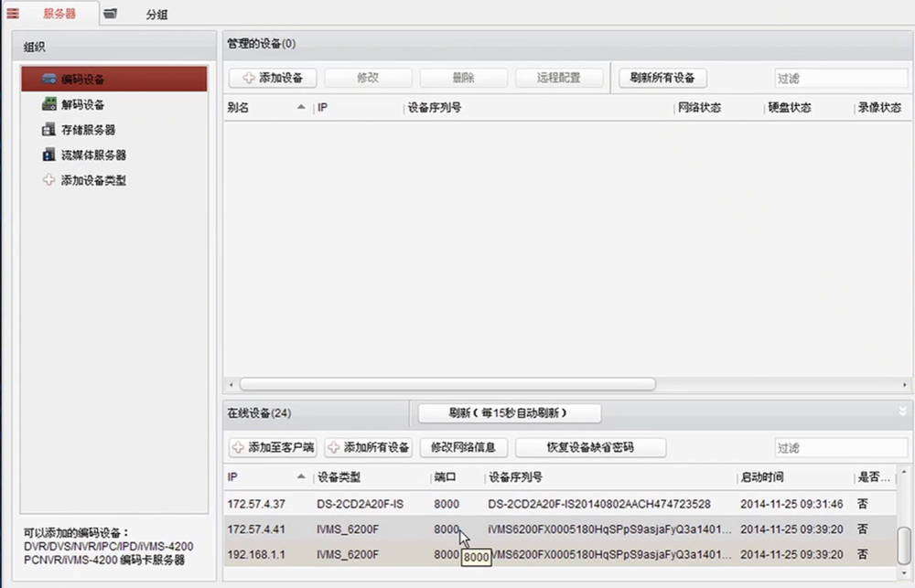Switch to the 分组 group tab

[156, 15]
